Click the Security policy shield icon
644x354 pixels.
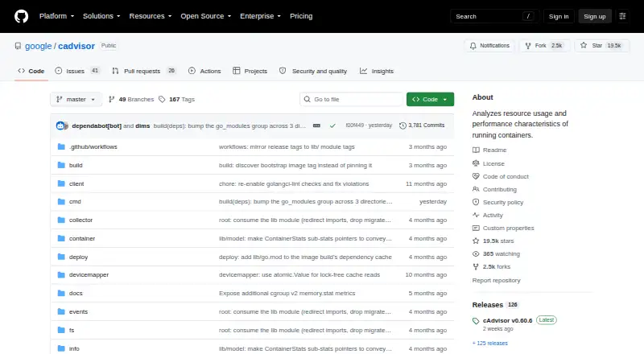click(476, 202)
